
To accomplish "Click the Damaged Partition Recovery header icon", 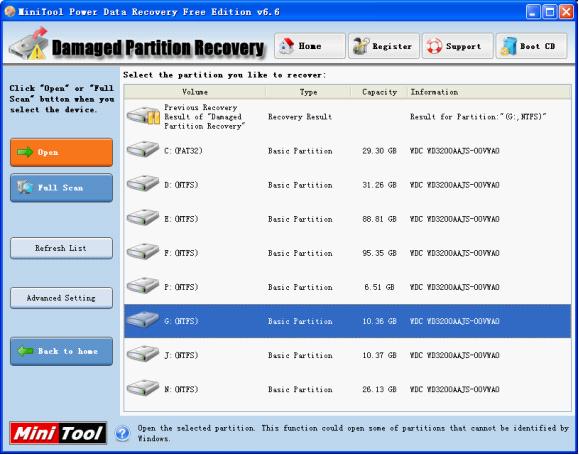I will coord(29,44).
